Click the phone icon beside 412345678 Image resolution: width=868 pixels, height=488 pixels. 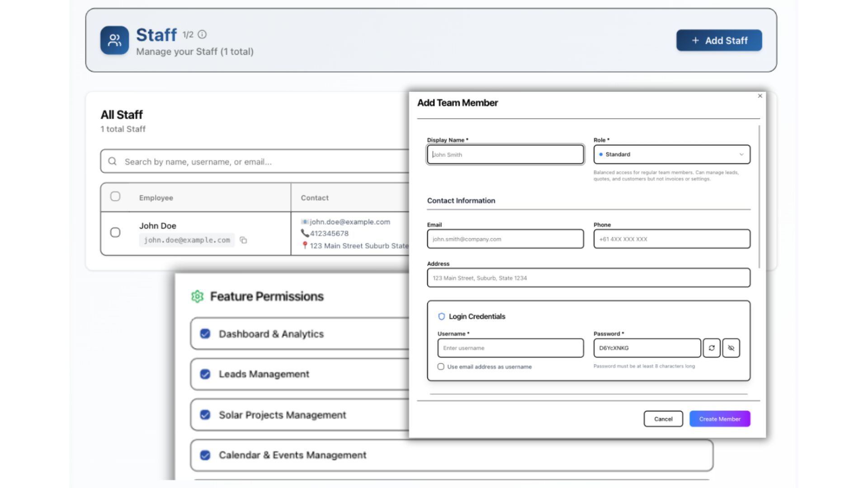(305, 233)
